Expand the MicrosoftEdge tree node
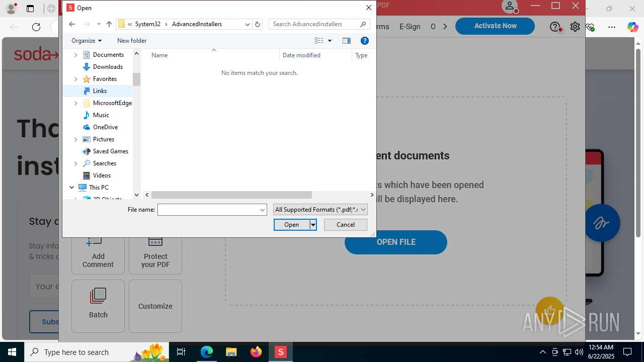This screenshot has height=362, width=644. tap(76, 103)
